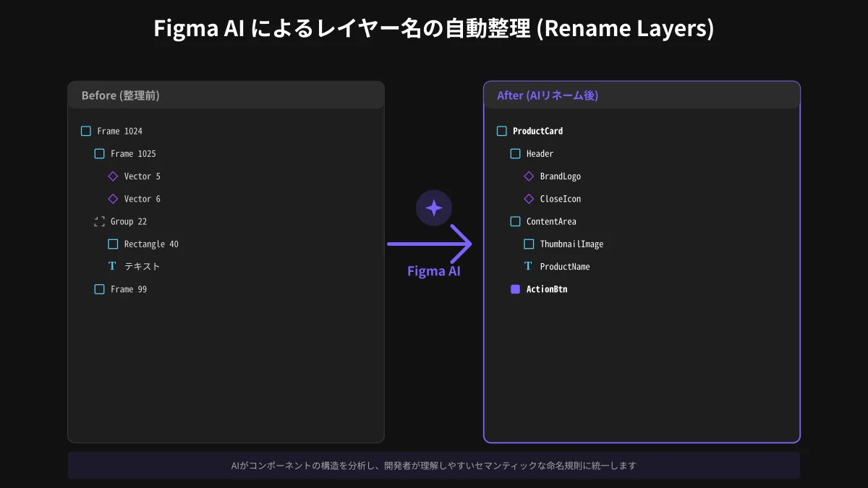Click the dashed group icon beside Group 22
The height and width of the screenshot is (488, 868).
pyautogui.click(x=100, y=221)
